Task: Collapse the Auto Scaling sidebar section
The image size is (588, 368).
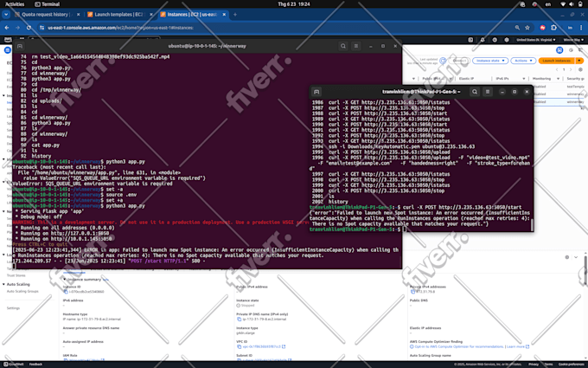Action: (x=3, y=284)
